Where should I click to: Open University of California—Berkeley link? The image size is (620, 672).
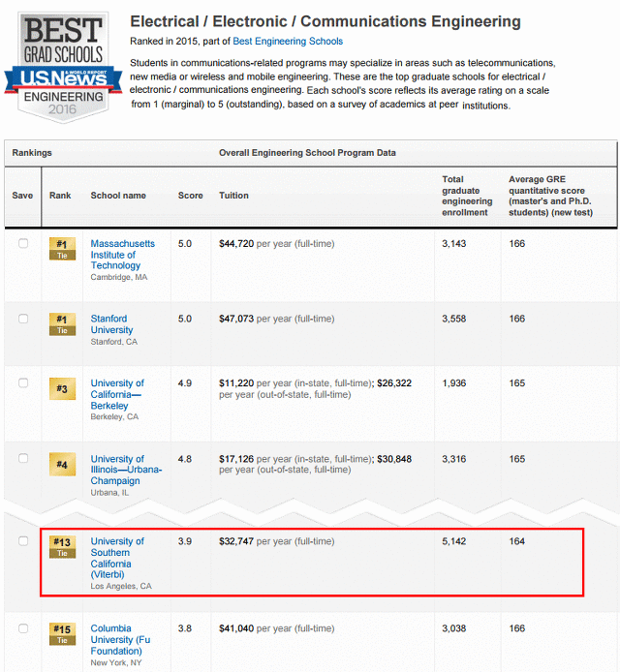pos(117,394)
